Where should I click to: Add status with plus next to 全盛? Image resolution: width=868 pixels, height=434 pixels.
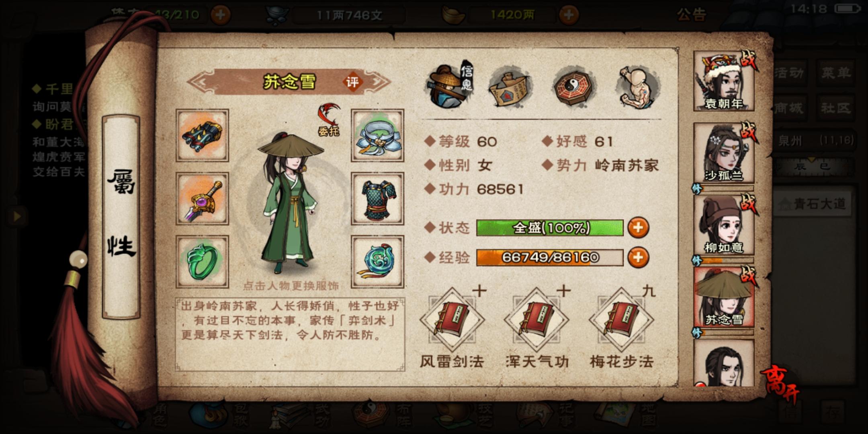click(638, 228)
